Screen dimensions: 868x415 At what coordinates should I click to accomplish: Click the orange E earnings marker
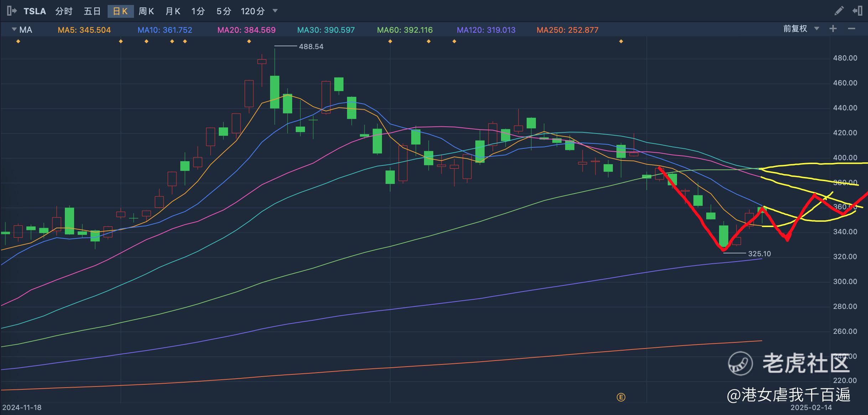coord(621,397)
